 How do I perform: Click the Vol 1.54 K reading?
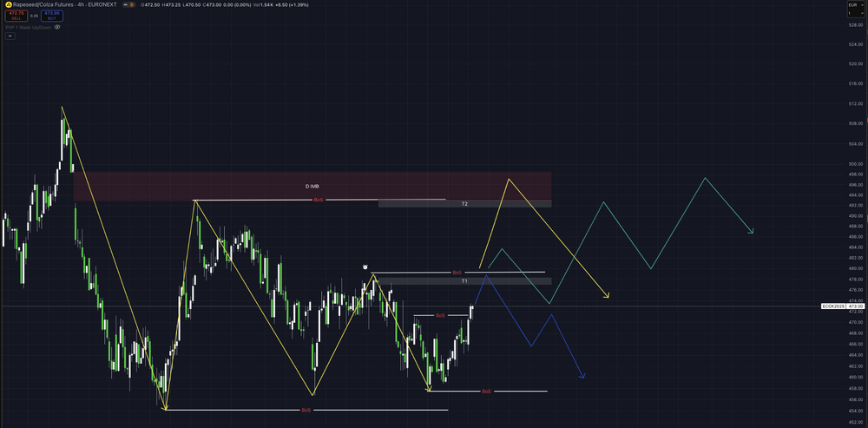(264, 5)
